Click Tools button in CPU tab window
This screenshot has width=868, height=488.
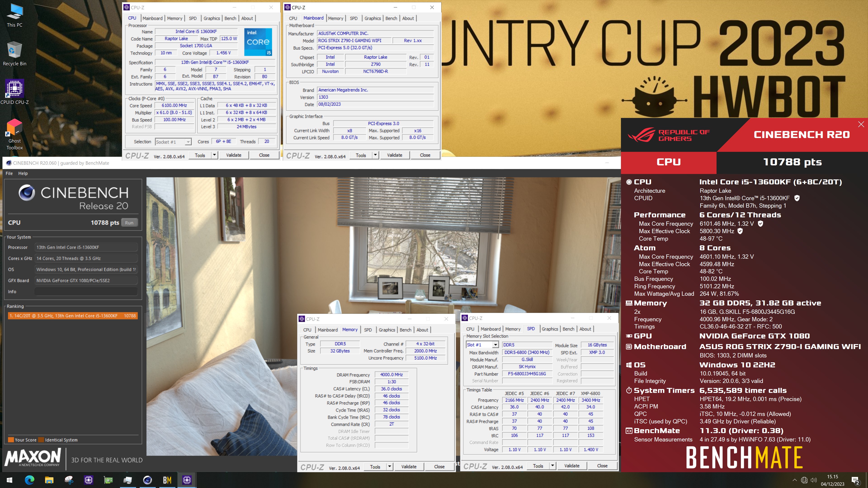pos(200,155)
